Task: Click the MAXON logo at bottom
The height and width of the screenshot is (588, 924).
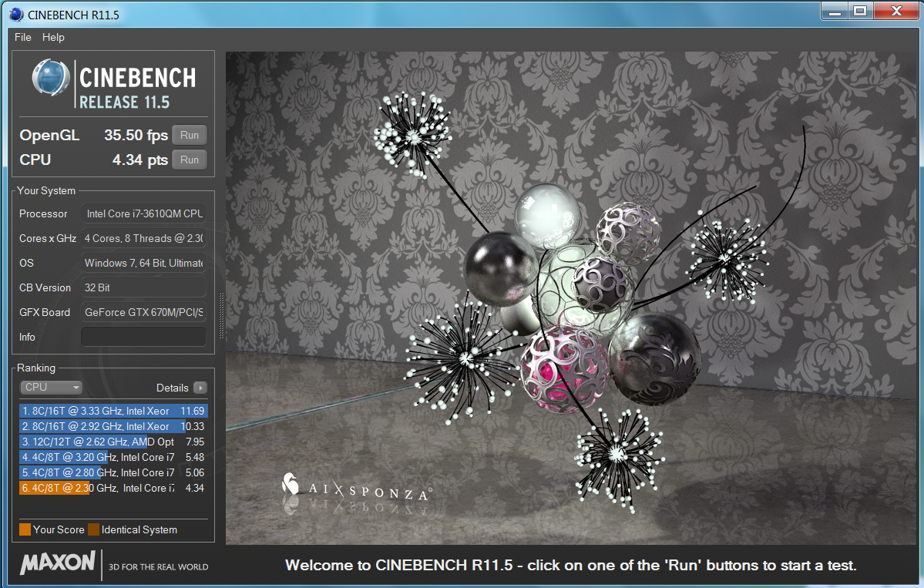Action: [x=58, y=563]
